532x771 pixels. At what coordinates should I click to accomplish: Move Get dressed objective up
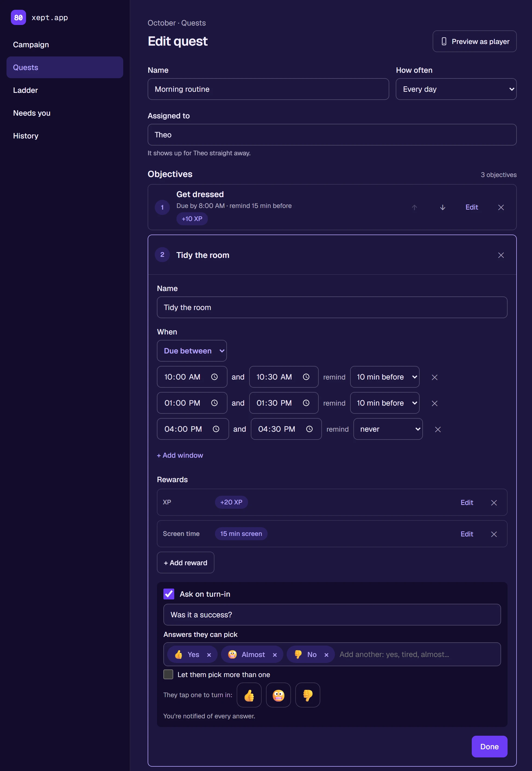[414, 207]
